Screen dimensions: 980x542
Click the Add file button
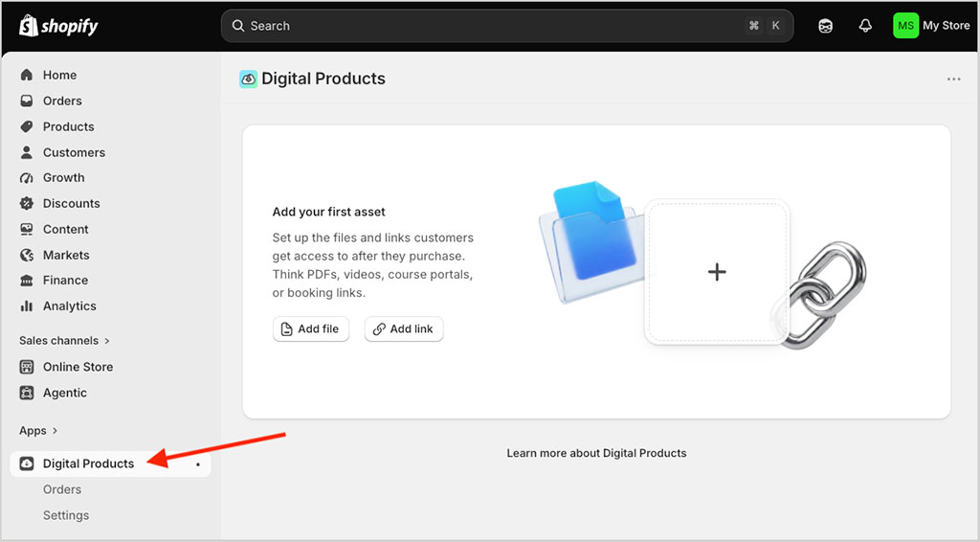(311, 328)
